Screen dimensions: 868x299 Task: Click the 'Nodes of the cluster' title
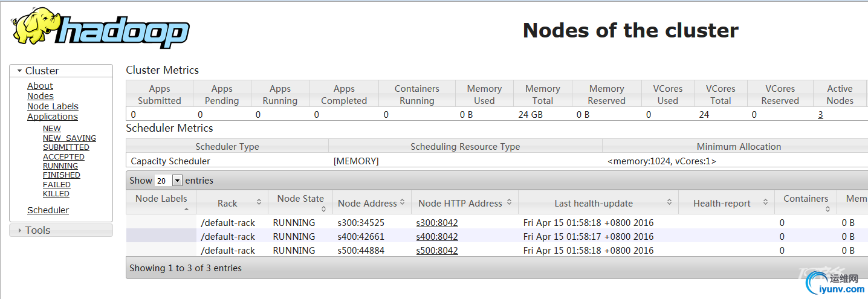pyautogui.click(x=630, y=30)
